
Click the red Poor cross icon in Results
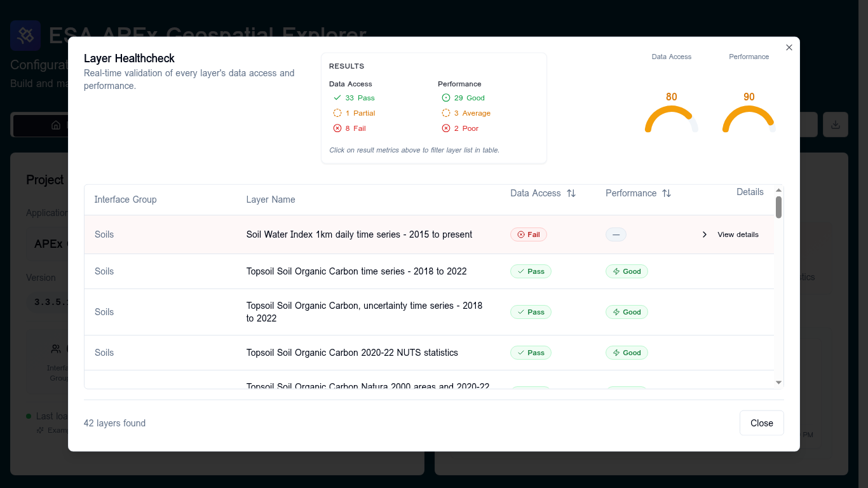446,128
